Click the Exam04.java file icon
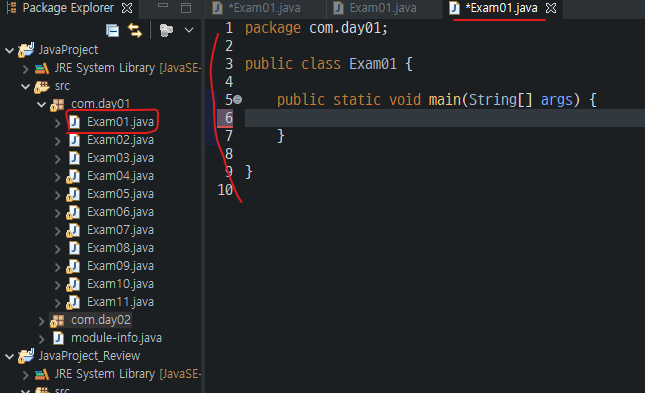645x393 pixels. coord(73,176)
